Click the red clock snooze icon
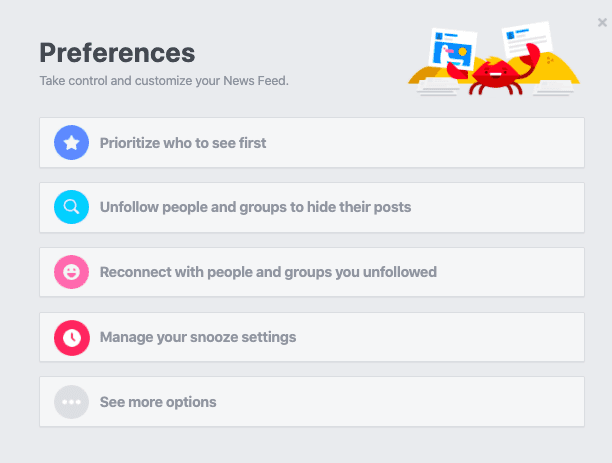Image resolution: width=612 pixels, height=463 pixels. click(71, 338)
